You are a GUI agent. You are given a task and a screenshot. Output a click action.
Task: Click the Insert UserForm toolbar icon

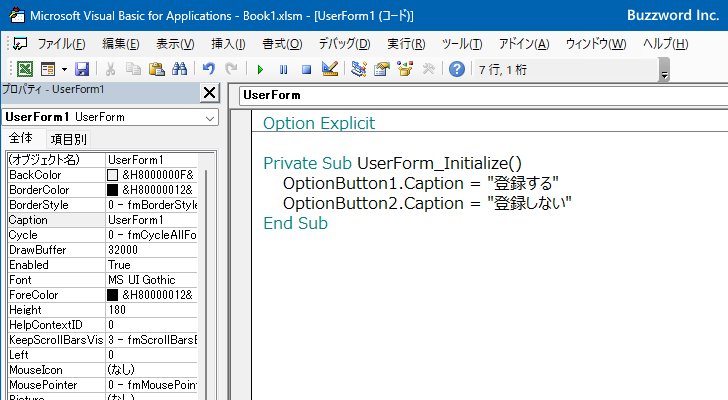pyautogui.click(x=48, y=70)
